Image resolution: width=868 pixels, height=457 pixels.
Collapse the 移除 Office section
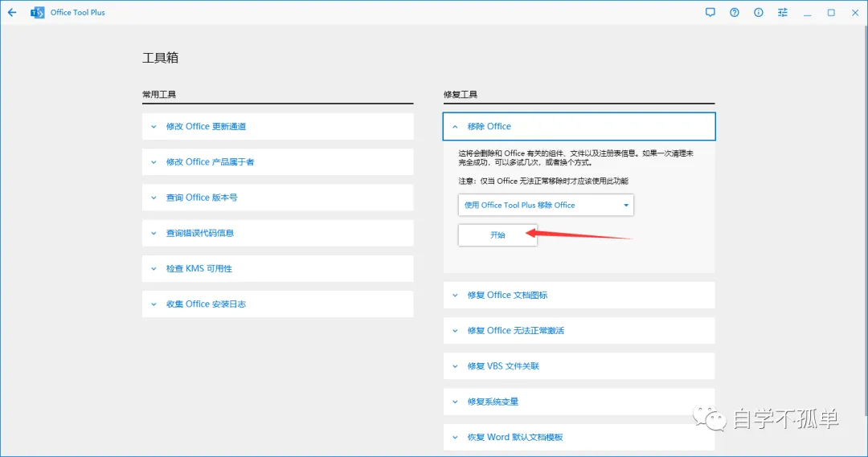click(579, 127)
